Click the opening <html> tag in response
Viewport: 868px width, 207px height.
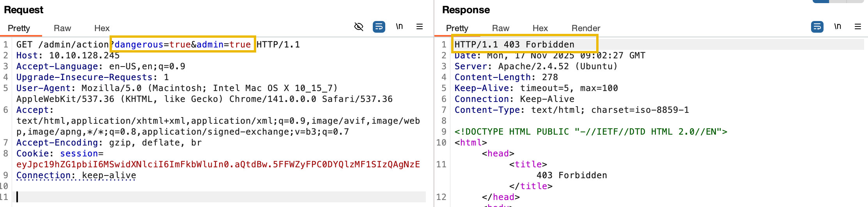(x=471, y=142)
